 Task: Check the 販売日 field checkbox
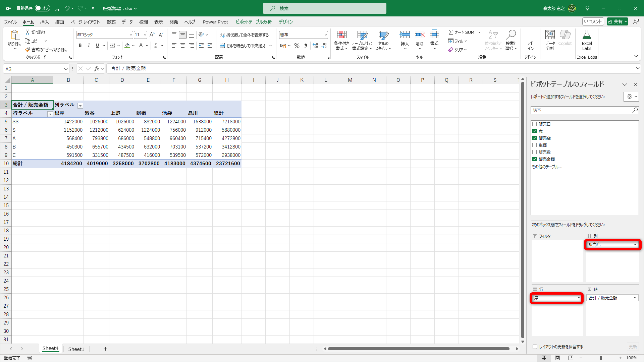(x=535, y=124)
